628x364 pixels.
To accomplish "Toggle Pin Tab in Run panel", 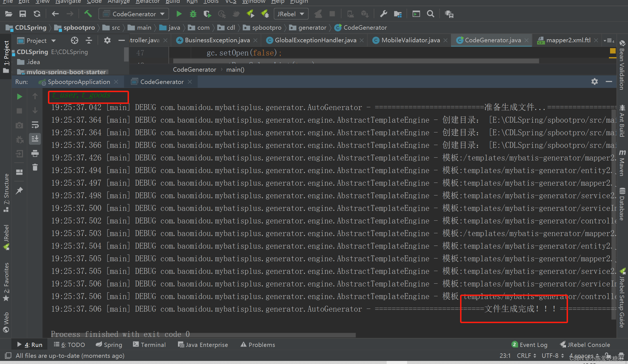I will 19,191.
